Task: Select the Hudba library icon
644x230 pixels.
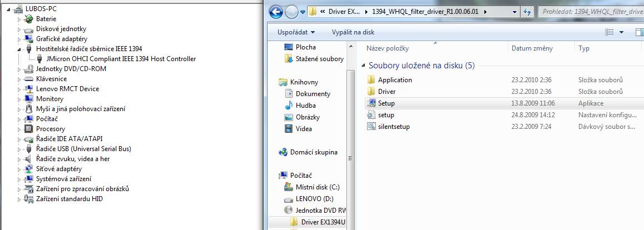Action: coord(289,106)
